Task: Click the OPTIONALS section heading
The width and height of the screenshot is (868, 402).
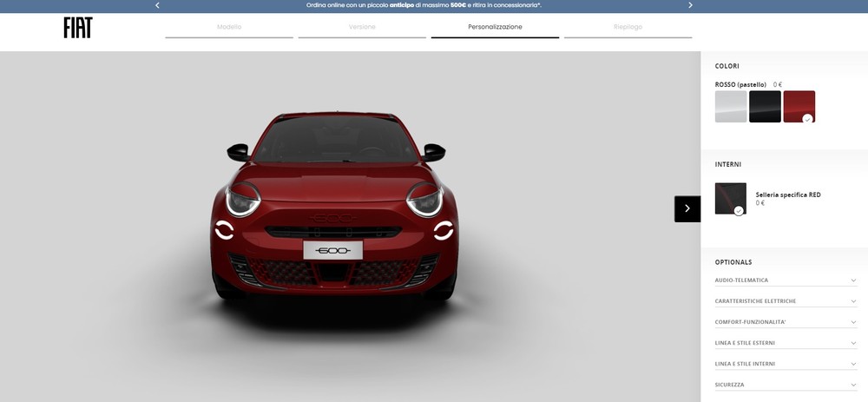Action: click(733, 262)
